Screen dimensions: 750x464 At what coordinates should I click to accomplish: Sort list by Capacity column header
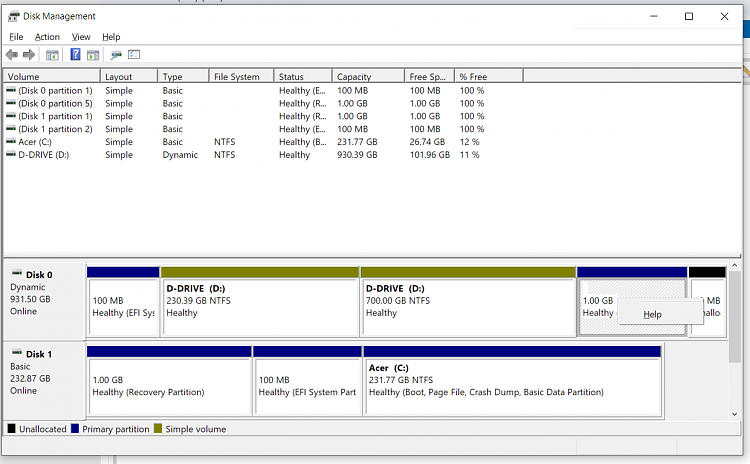point(354,77)
